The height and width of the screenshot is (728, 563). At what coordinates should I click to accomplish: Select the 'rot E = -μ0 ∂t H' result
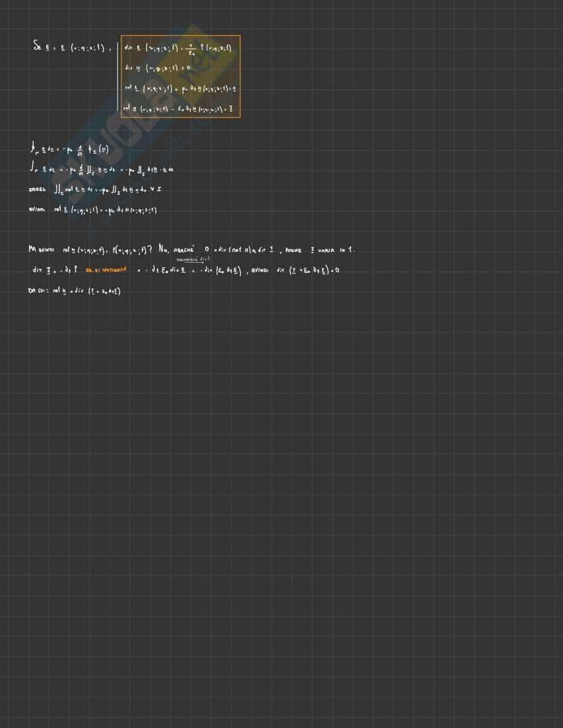106,211
